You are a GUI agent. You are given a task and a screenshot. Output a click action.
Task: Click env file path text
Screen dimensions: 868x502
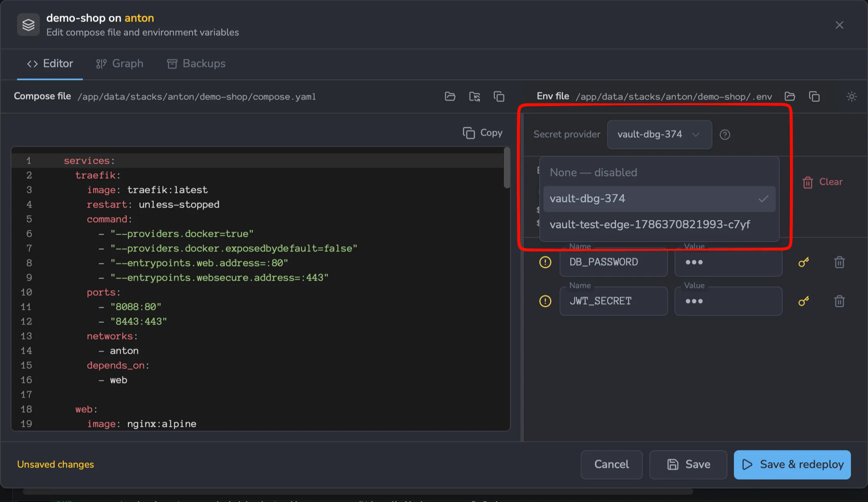[x=674, y=97]
